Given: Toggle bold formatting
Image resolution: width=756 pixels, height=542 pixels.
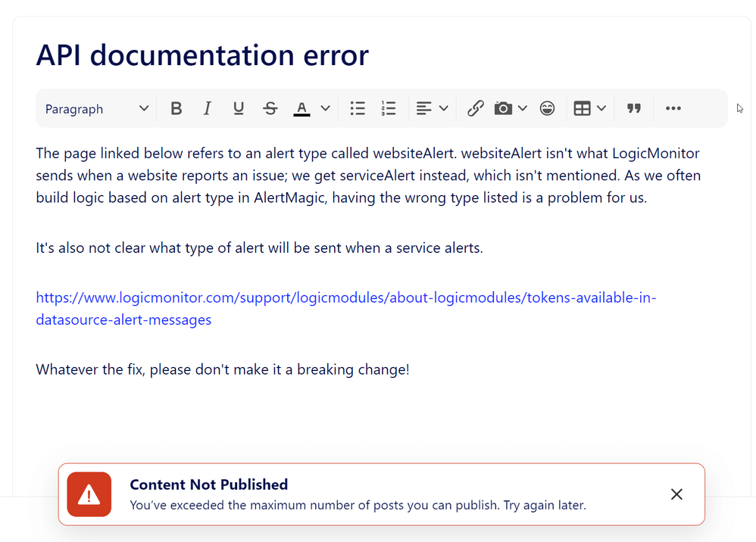Looking at the screenshot, I should click(x=177, y=108).
